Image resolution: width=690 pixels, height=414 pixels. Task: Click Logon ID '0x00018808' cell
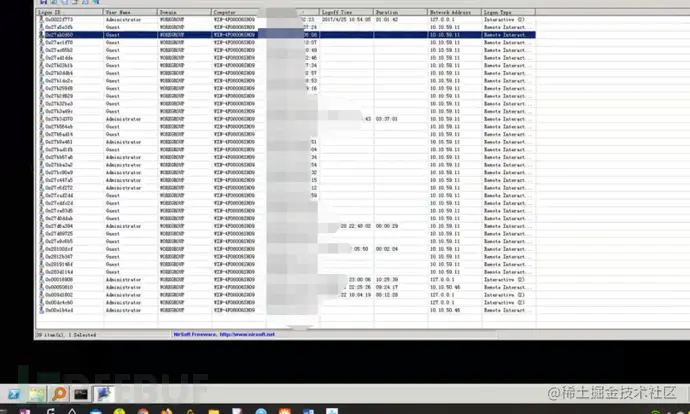tap(59, 280)
